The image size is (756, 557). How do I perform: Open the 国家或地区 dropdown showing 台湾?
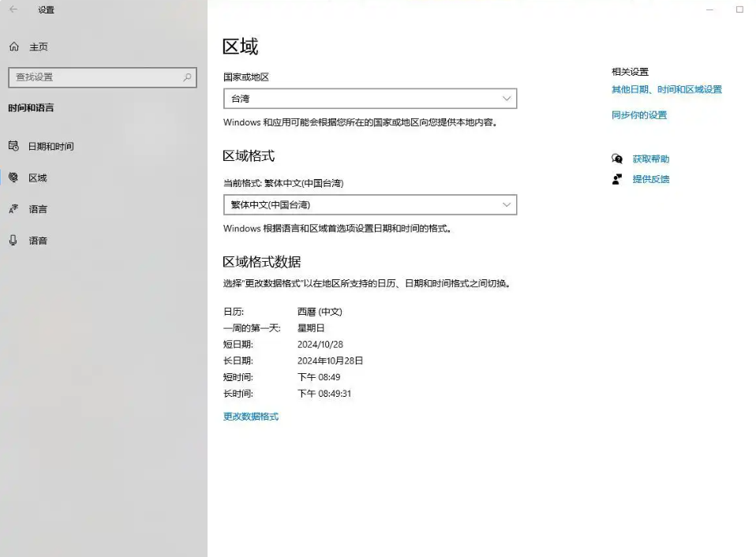(x=370, y=99)
